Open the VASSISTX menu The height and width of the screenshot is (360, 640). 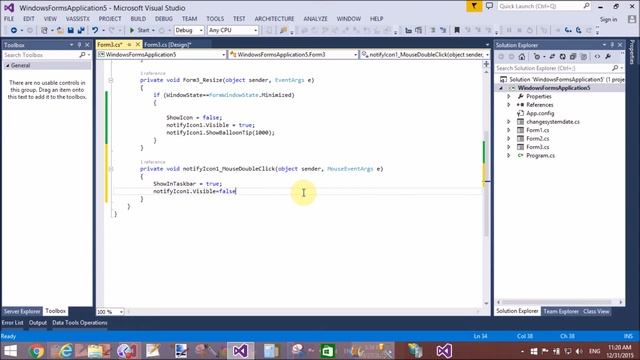click(x=78, y=19)
